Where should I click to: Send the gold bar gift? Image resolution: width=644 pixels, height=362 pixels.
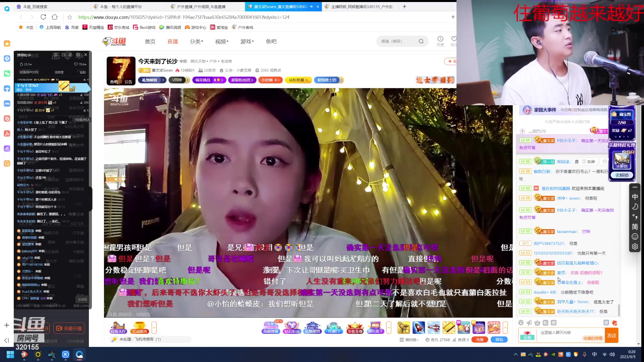[449, 327]
